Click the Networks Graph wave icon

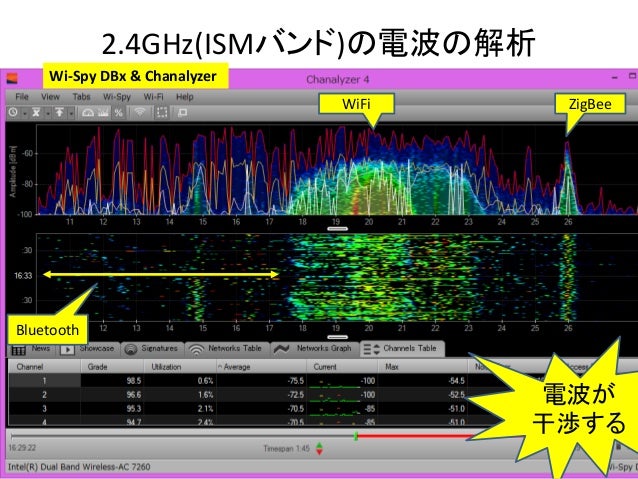click(x=282, y=349)
